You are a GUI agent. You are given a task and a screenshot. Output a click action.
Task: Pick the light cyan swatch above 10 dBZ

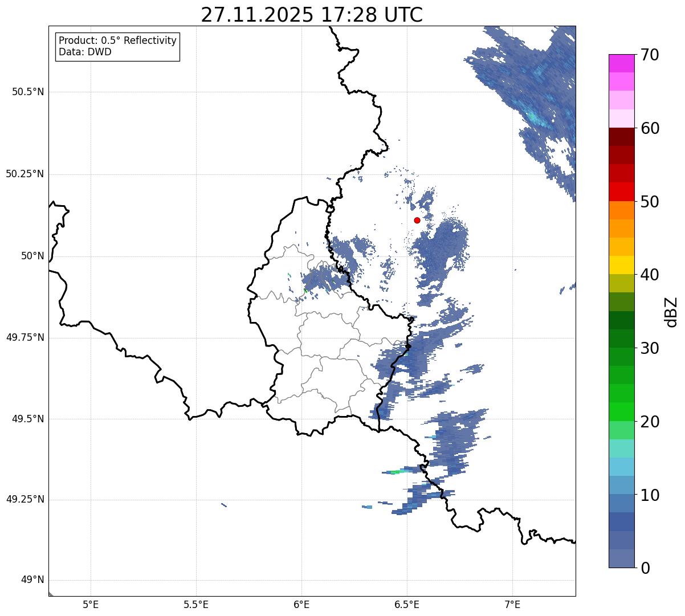coord(622,467)
